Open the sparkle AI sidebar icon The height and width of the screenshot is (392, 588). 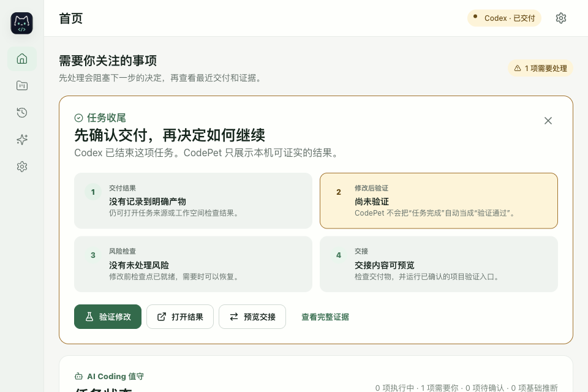(x=22, y=140)
